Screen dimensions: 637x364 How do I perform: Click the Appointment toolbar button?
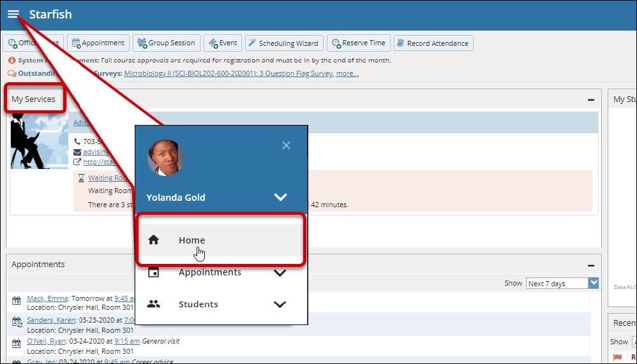click(98, 43)
